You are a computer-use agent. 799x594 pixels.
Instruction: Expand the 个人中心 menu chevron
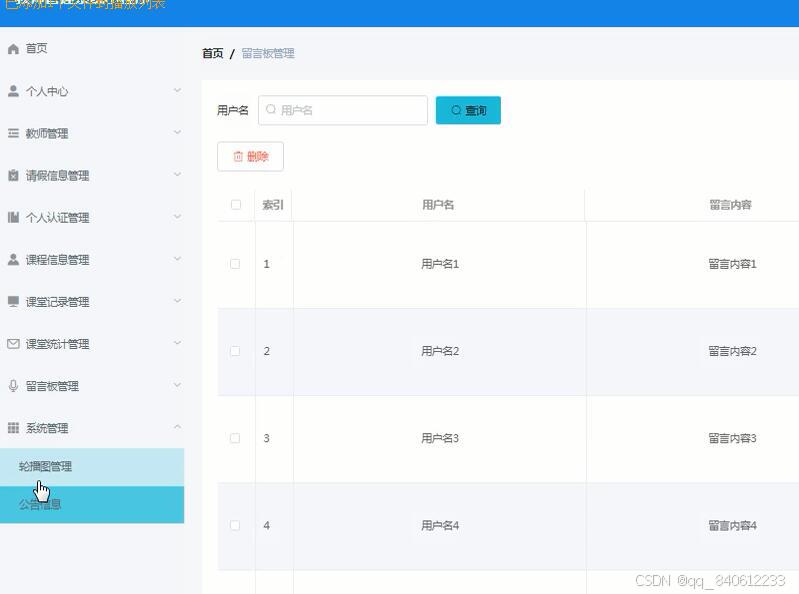tap(177, 91)
